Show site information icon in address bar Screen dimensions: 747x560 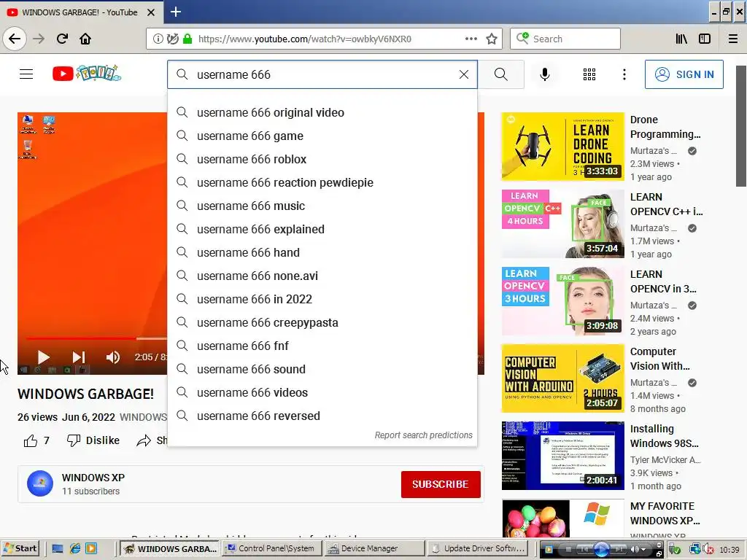158,39
